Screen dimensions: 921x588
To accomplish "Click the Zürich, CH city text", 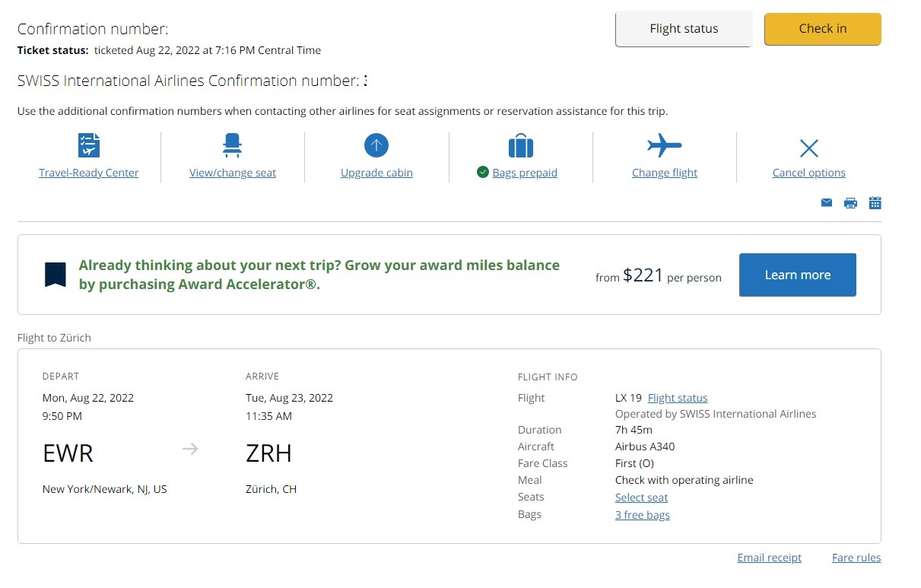I will pos(271,489).
